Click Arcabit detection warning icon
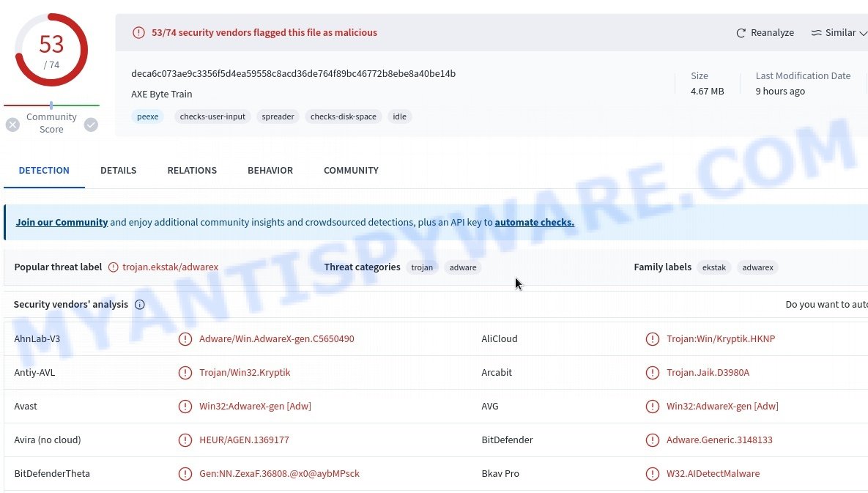This screenshot has width=868, height=493. tap(653, 372)
